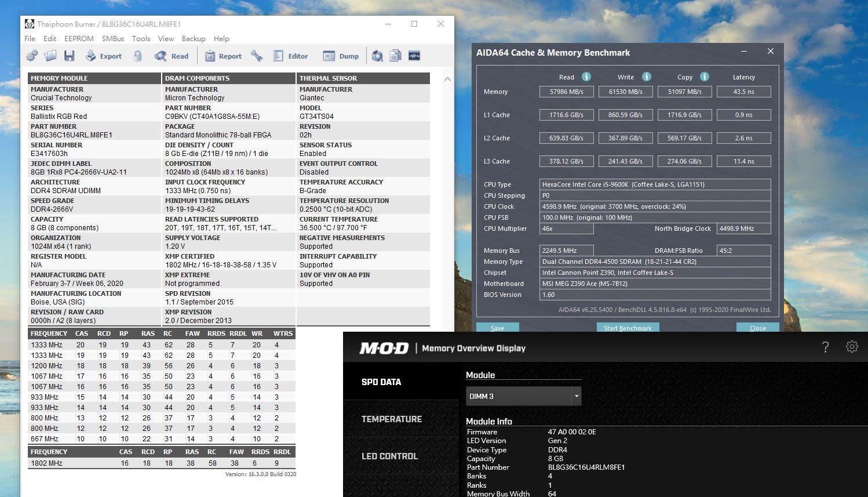Click scroll up arrow in Thaiphoon report
The width and height of the screenshot is (868, 497).
[x=447, y=79]
